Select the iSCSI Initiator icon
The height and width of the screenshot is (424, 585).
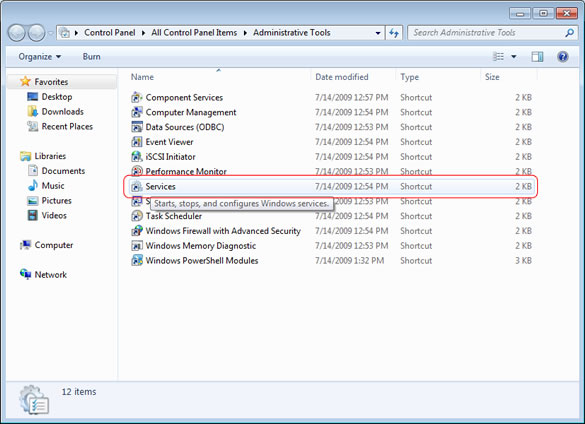[x=137, y=157]
